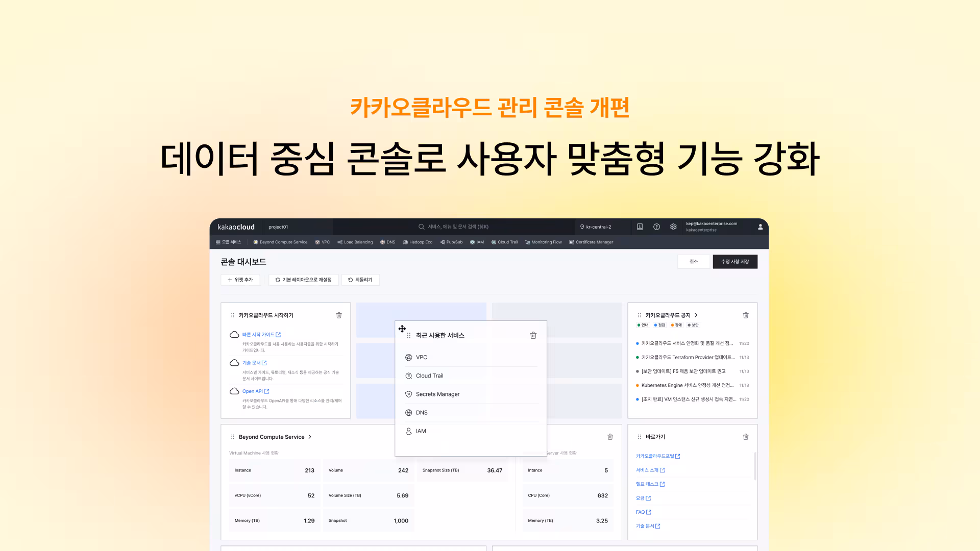Click the 바로가기 widget scrollbar

click(755, 466)
